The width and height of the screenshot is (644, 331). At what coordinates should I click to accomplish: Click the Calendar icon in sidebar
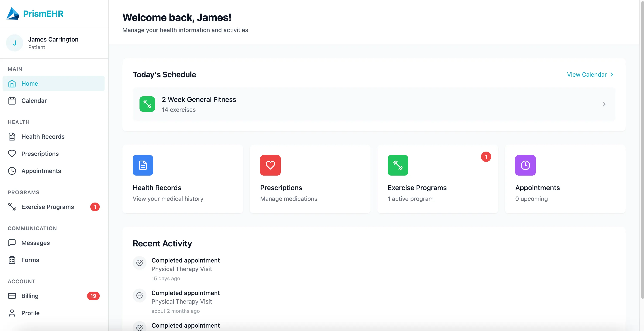pyautogui.click(x=12, y=101)
